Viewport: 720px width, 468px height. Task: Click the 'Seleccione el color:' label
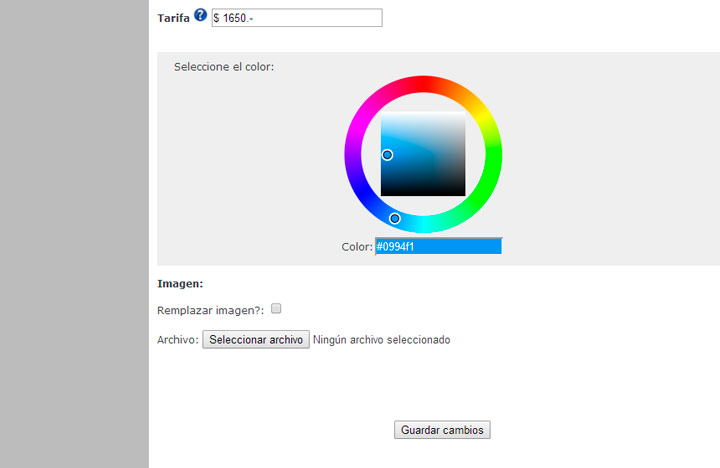224,67
